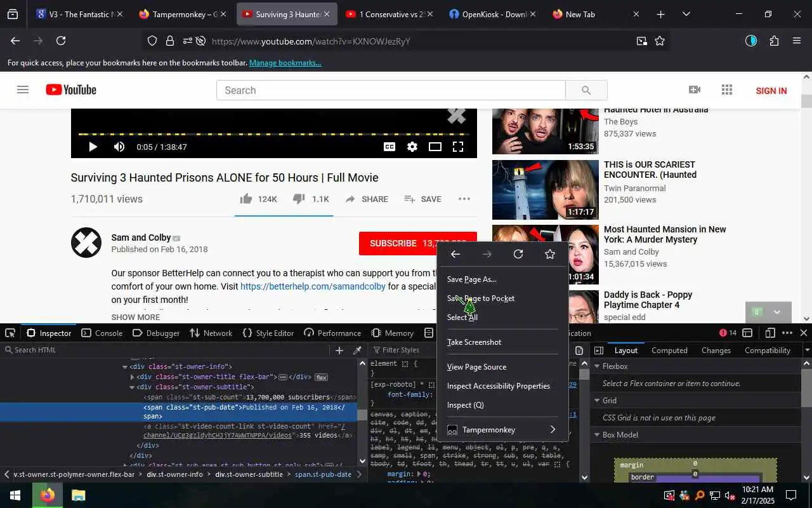Click the error count badge showing 14
The width and height of the screenshot is (812, 508).
(728, 333)
